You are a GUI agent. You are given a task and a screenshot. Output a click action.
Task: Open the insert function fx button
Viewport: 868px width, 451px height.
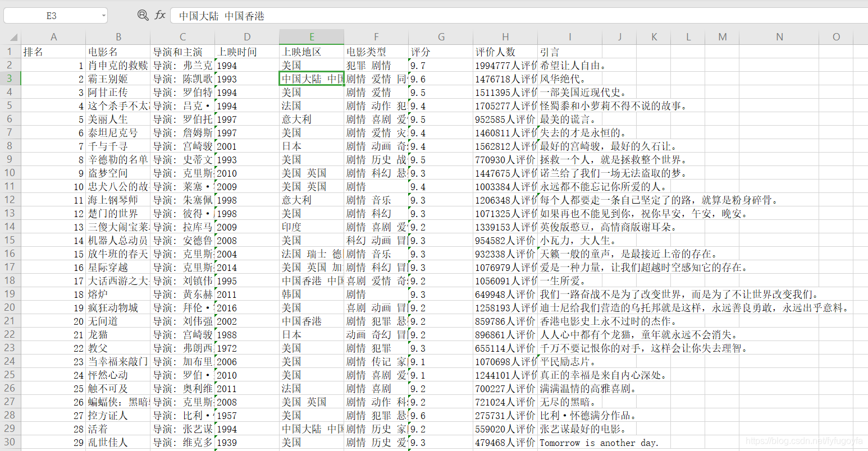point(160,15)
